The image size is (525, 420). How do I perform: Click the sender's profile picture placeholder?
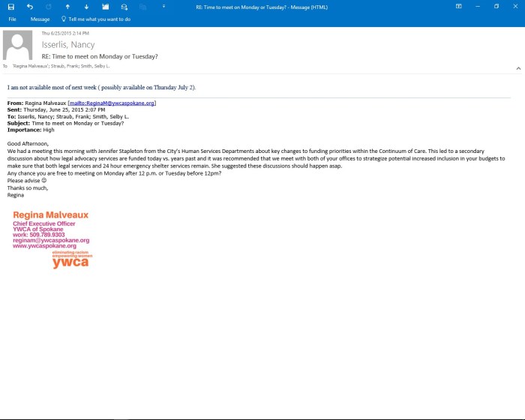coord(18,46)
